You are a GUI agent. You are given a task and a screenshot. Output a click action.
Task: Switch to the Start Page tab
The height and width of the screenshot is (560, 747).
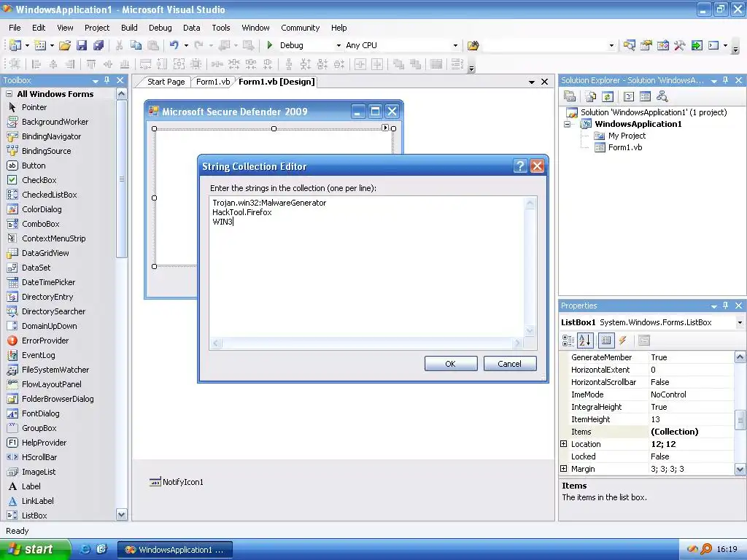(166, 82)
